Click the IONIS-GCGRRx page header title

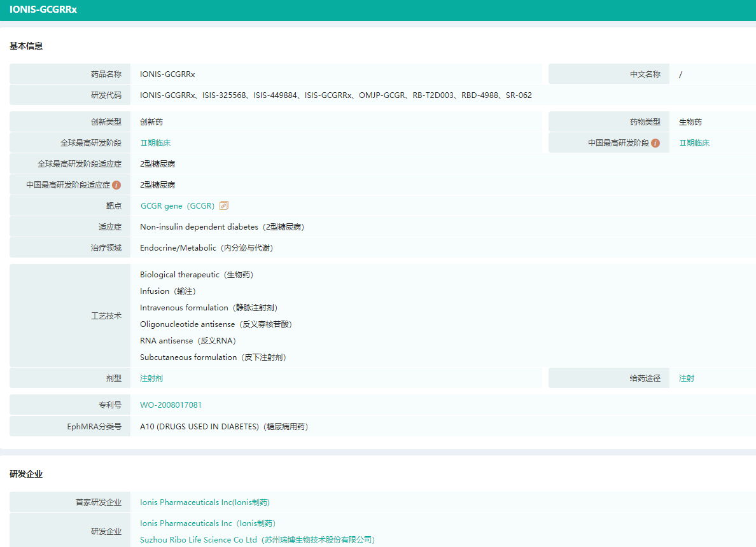[43, 10]
